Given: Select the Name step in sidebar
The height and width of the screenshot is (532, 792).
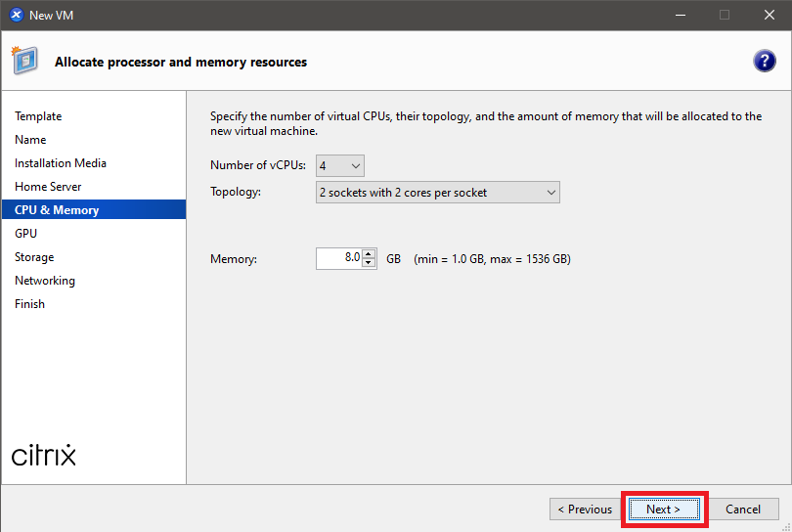Looking at the screenshot, I should [x=30, y=140].
